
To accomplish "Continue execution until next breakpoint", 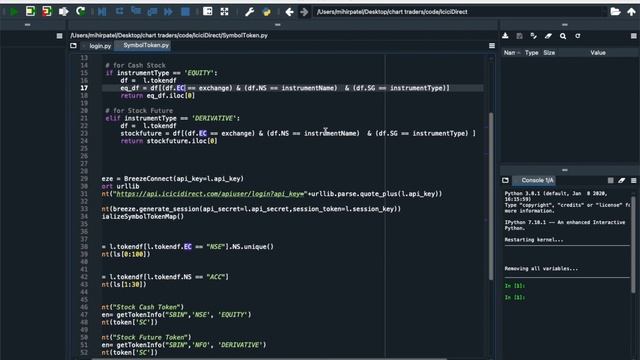I will click(169, 11).
